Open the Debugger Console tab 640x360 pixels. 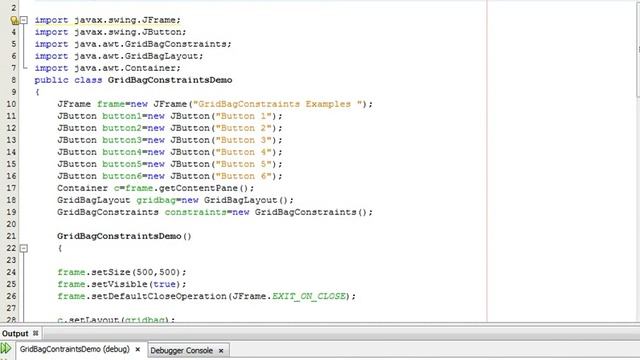pos(181,351)
